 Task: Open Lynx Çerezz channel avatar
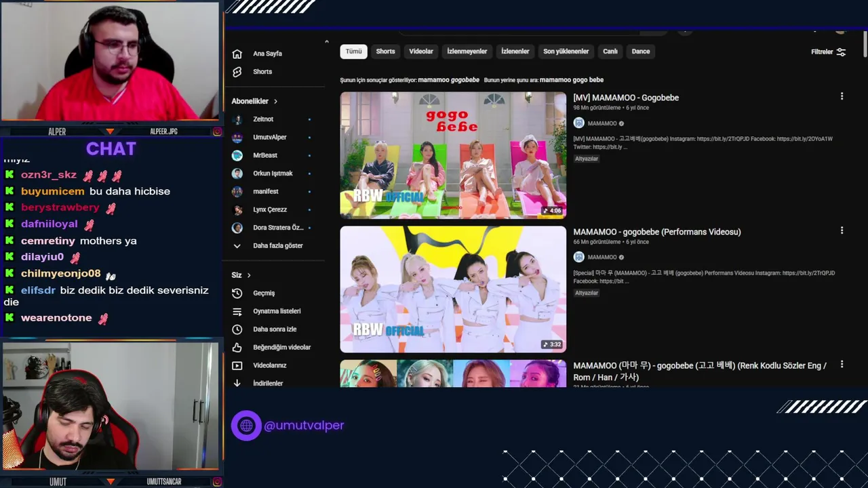[x=237, y=209]
